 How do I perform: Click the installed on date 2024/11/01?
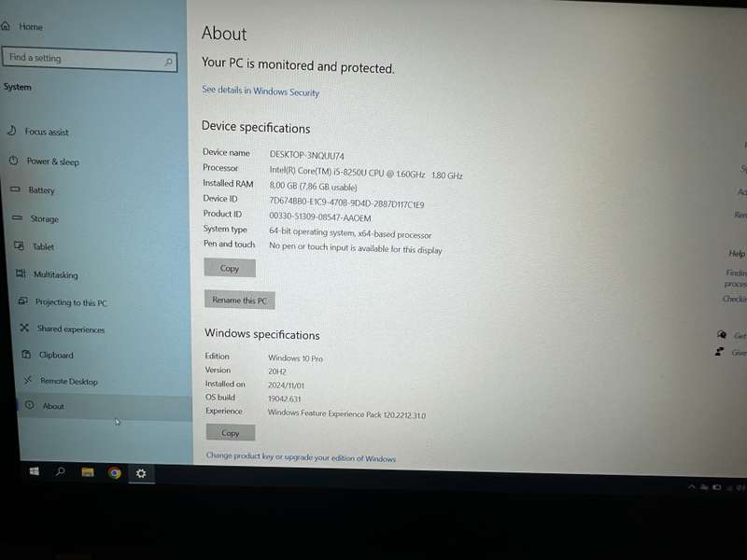(x=286, y=385)
